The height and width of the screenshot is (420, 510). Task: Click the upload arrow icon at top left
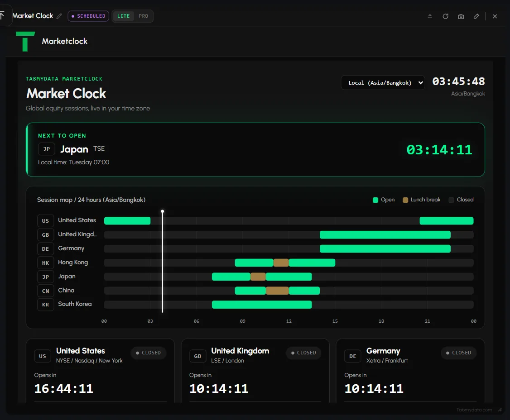coord(2,15)
